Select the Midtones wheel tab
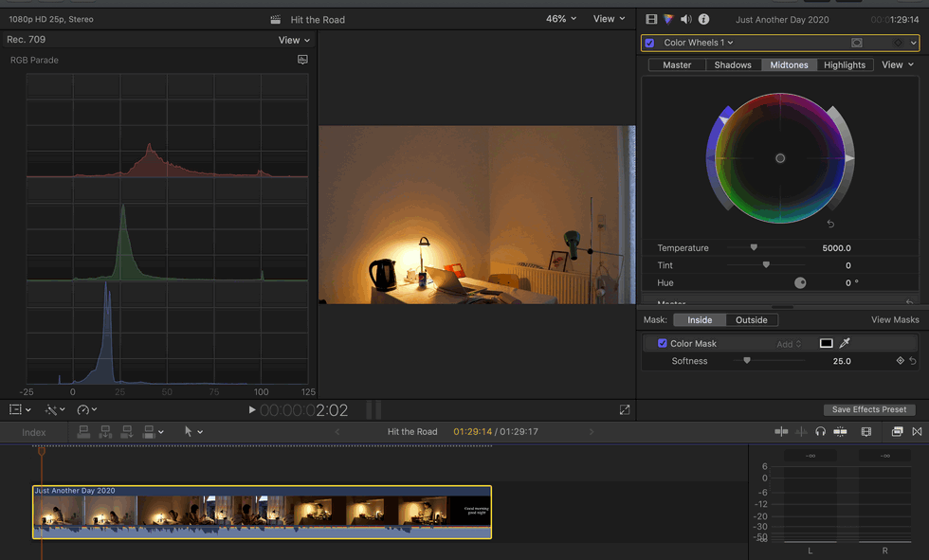929x560 pixels. pos(789,64)
